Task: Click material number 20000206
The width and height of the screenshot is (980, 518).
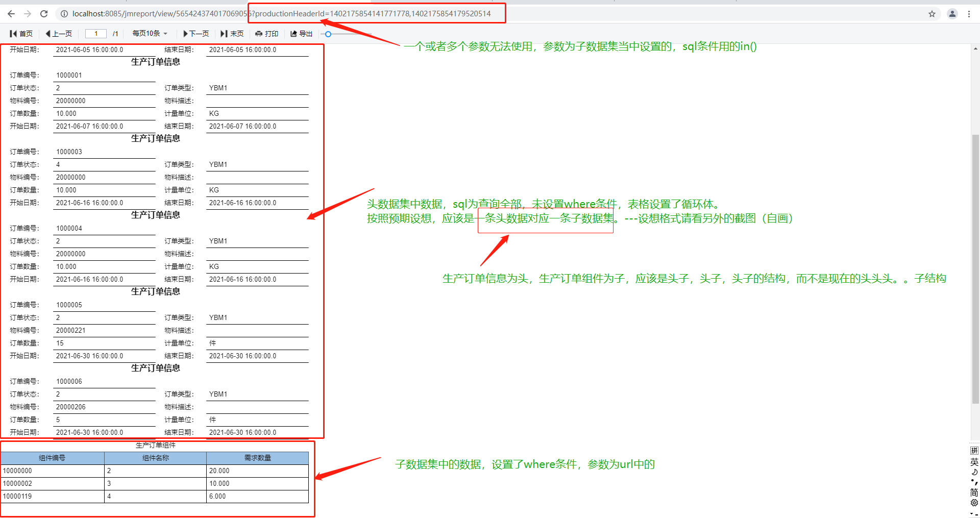Action: (x=71, y=407)
